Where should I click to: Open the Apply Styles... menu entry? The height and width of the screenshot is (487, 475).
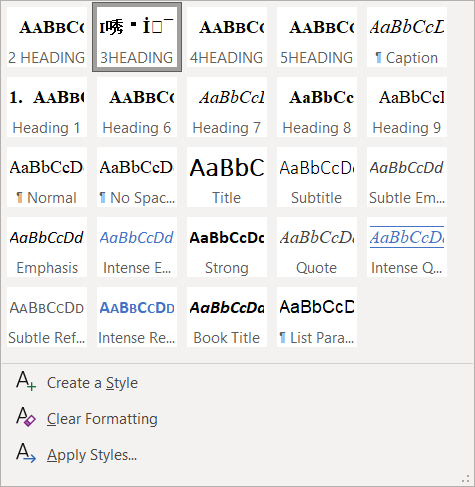tap(237, 455)
